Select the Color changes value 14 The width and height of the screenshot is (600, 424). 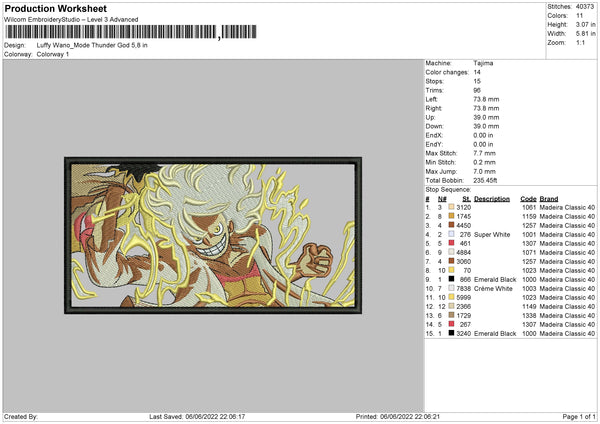click(x=477, y=72)
